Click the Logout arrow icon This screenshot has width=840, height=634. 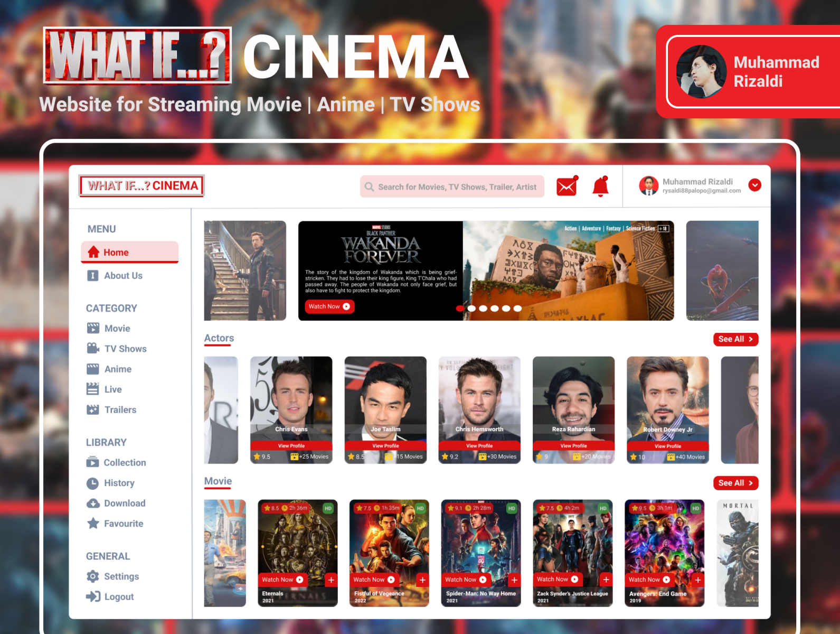pyautogui.click(x=93, y=596)
